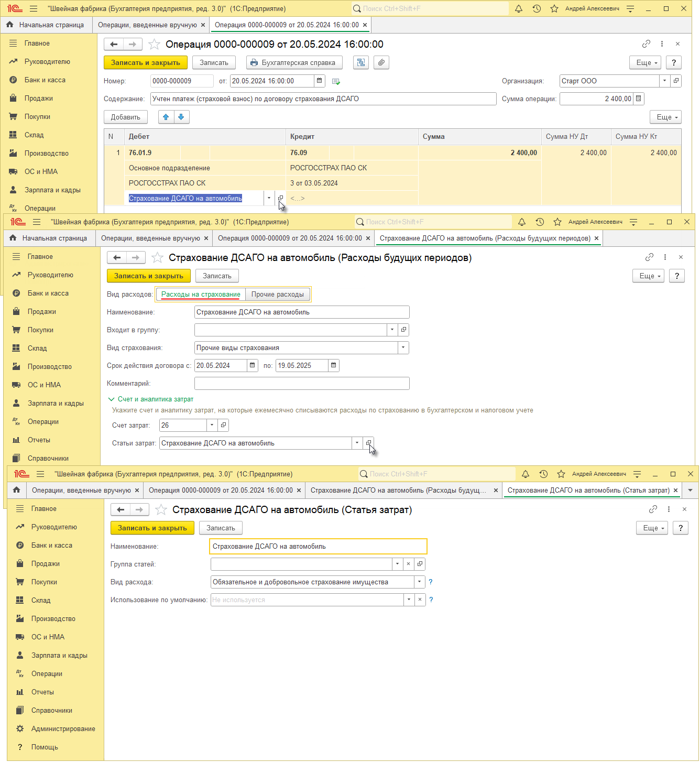This screenshot has width=700, height=762.
Task: Click Комментарий input field
Action: click(302, 383)
